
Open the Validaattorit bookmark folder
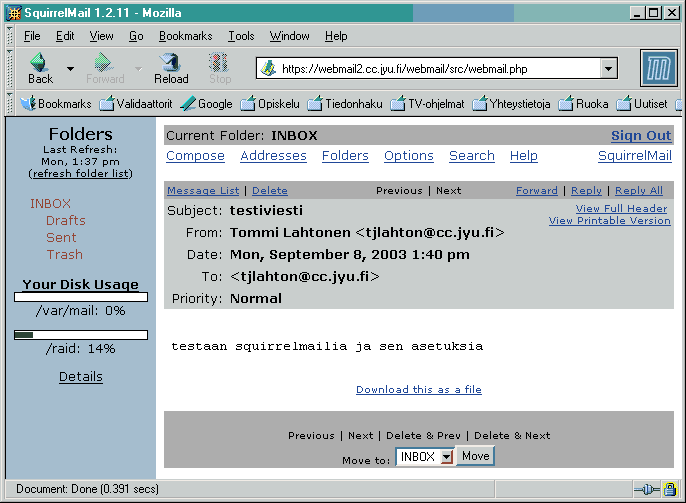(136, 104)
